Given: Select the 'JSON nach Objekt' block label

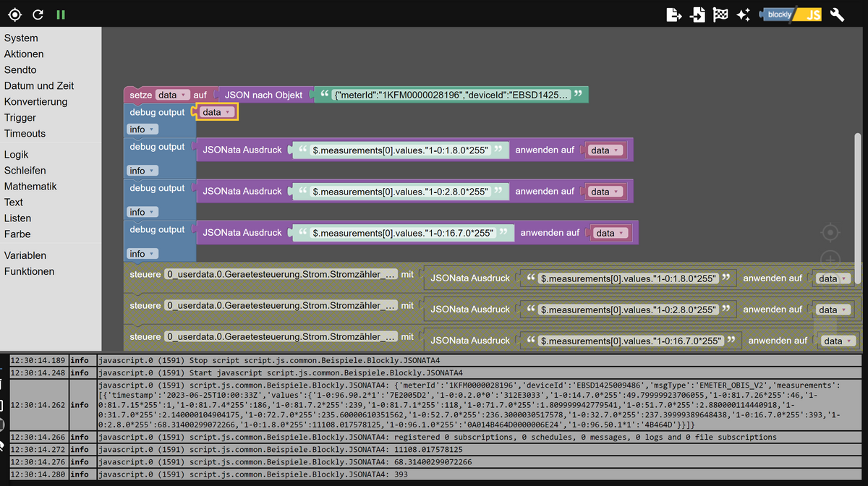Looking at the screenshot, I should tap(263, 95).
